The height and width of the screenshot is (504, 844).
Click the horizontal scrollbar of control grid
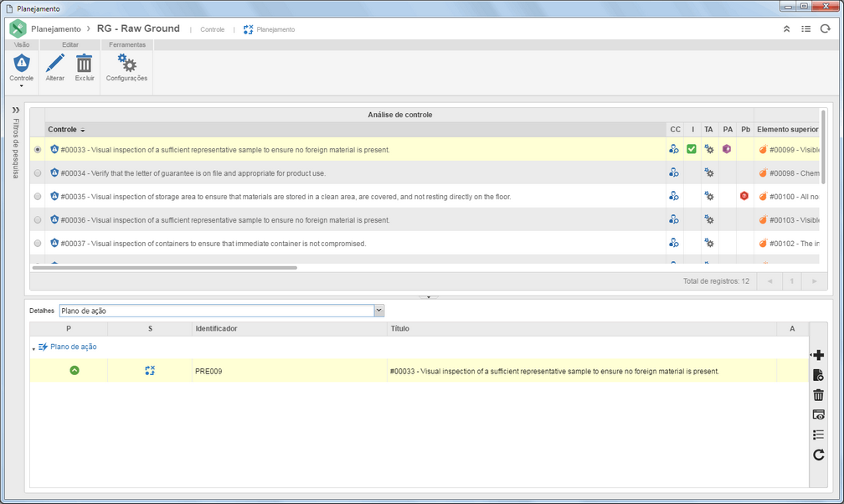tap(165, 268)
